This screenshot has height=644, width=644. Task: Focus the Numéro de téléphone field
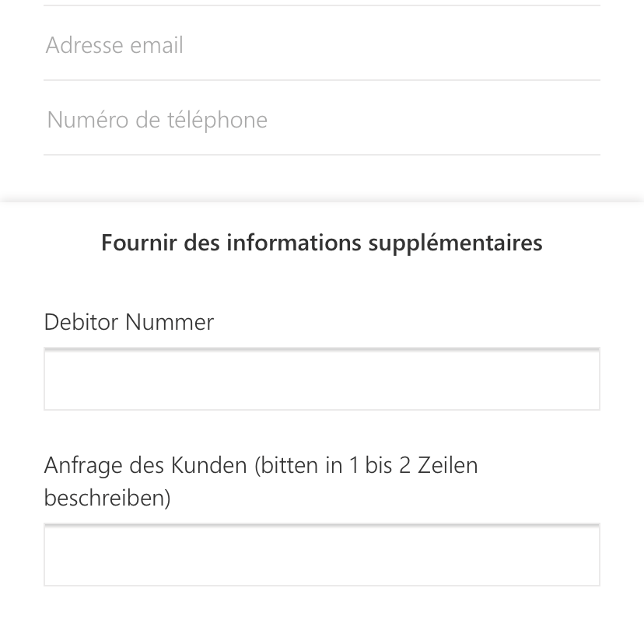(x=321, y=120)
